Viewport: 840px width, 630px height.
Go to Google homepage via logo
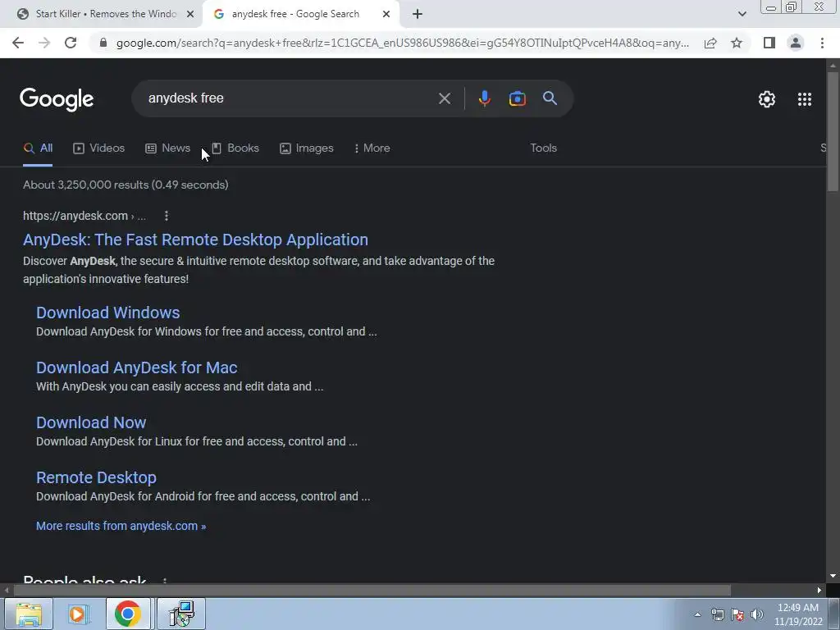57,99
